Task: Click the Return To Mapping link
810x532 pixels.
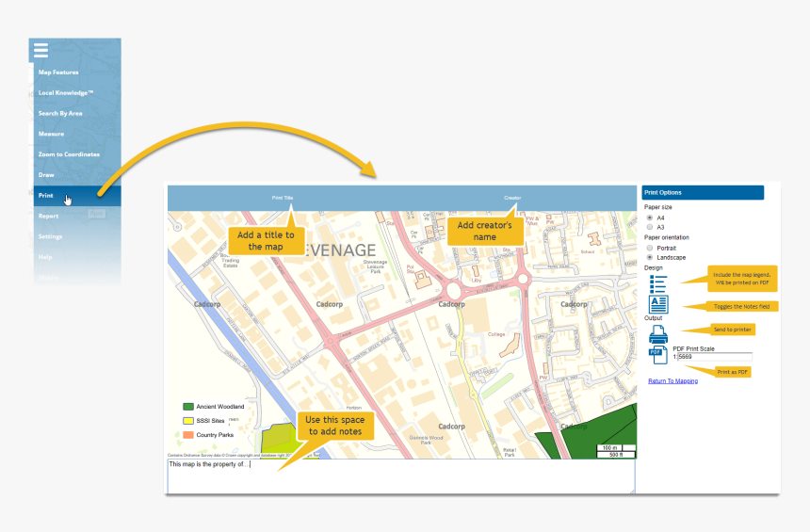Action: coord(672,380)
